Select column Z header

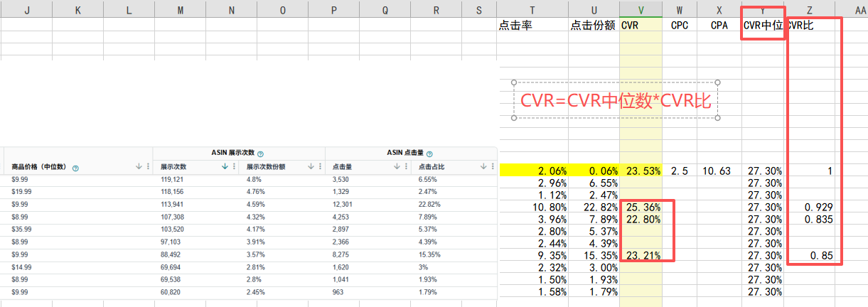tap(808, 9)
